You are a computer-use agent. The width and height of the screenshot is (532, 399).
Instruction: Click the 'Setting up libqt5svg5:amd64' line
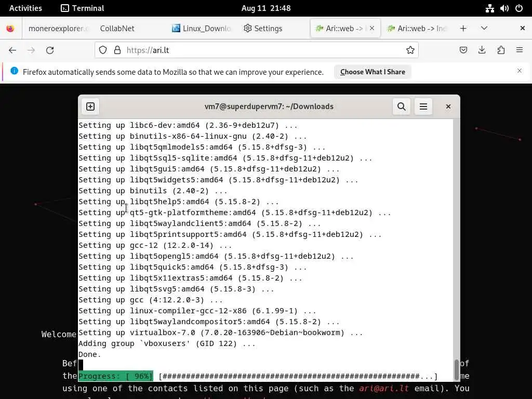(x=176, y=289)
